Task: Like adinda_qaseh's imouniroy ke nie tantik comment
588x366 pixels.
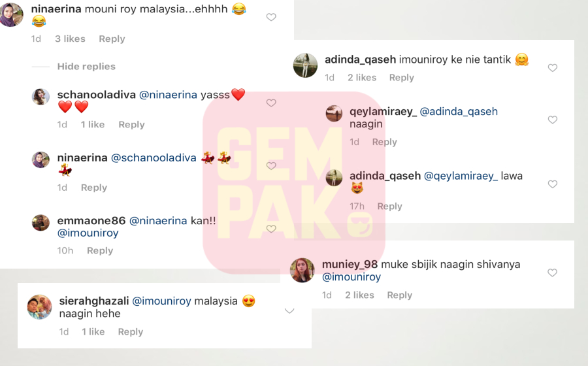Action: point(552,68)
